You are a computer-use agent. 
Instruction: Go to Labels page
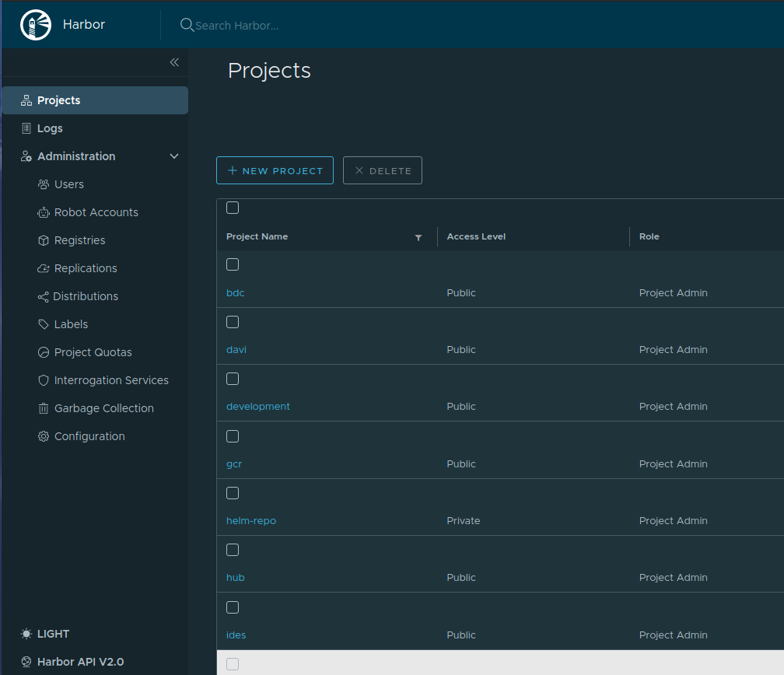(x=71, y=324)
